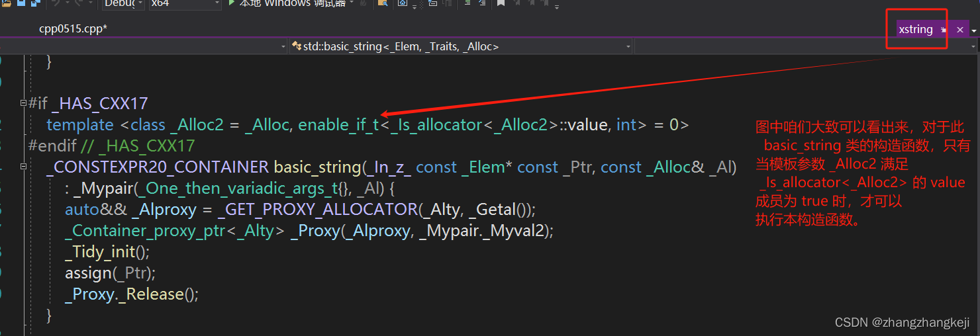Click the _In_z_ annotation in code
Image resolution: width=980 pixels, height=336 pixels.
389,167
